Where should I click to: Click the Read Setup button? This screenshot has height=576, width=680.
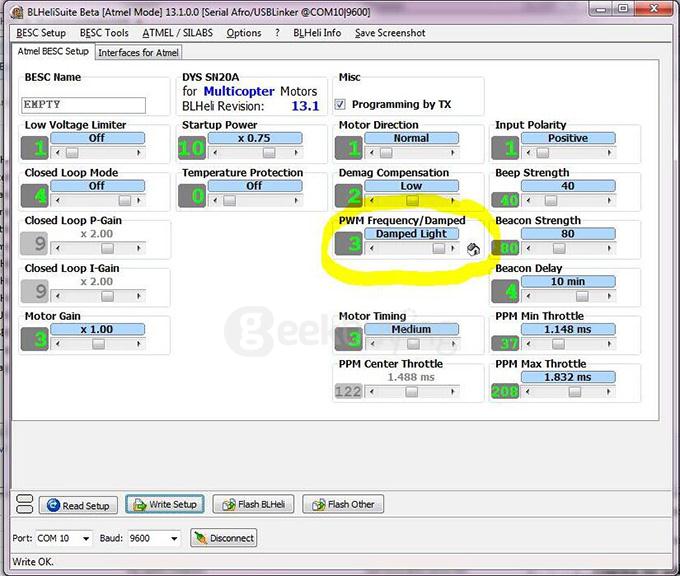[x=78, y=505]
